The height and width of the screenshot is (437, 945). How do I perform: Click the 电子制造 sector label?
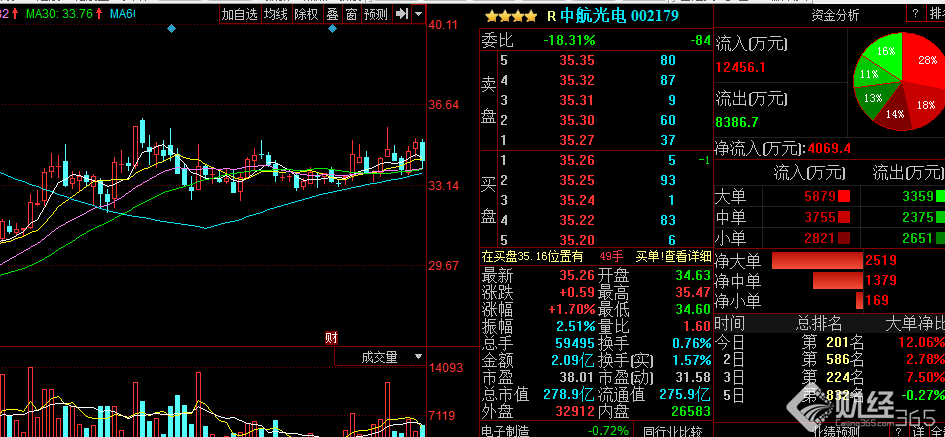[506, 430]
